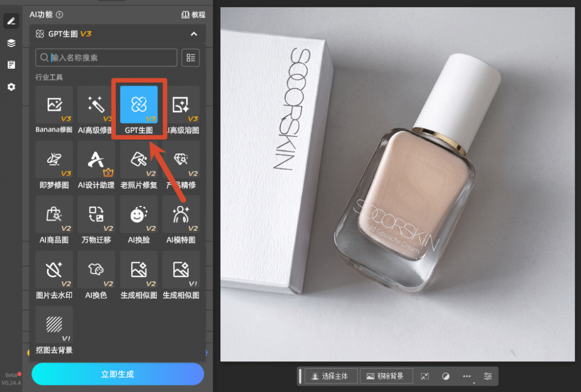Toggle the list view button beside search

pyautogui.click(x=191, y=57)
